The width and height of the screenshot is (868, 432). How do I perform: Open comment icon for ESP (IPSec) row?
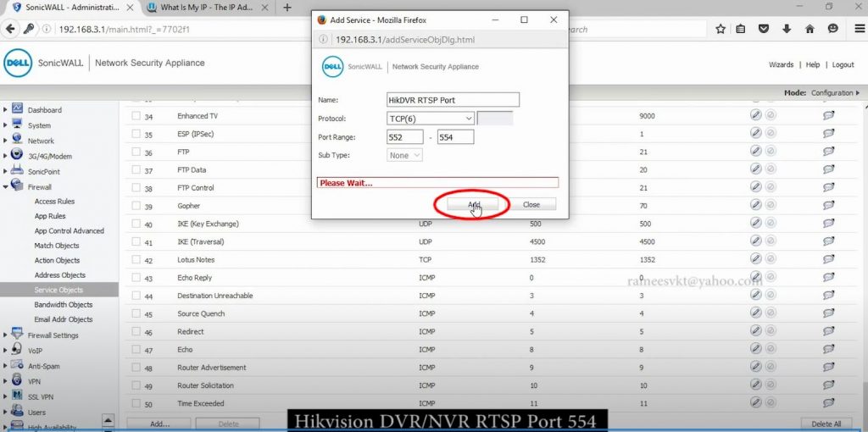point(829,134)
